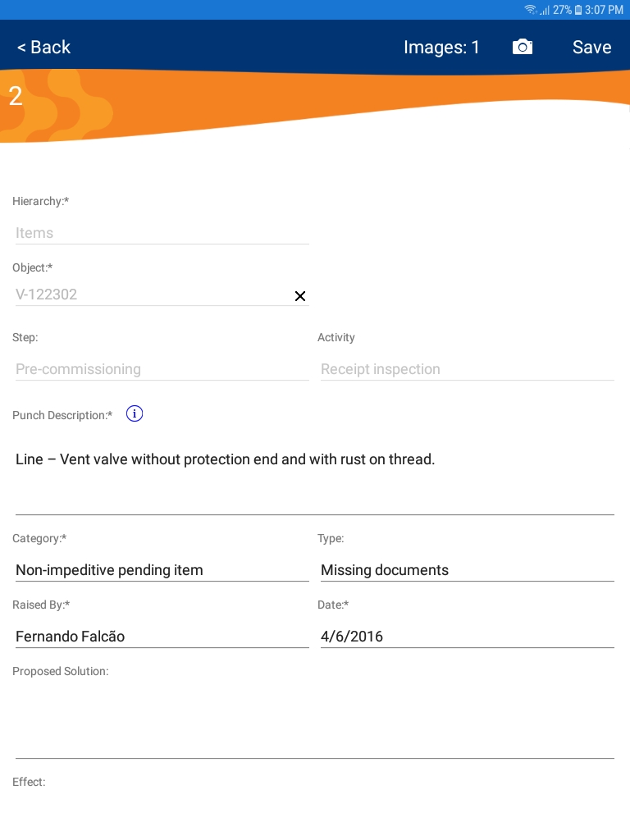Open the Punch Description info icon
Viewport: 630px width, 840px height.
pos(135,414)
